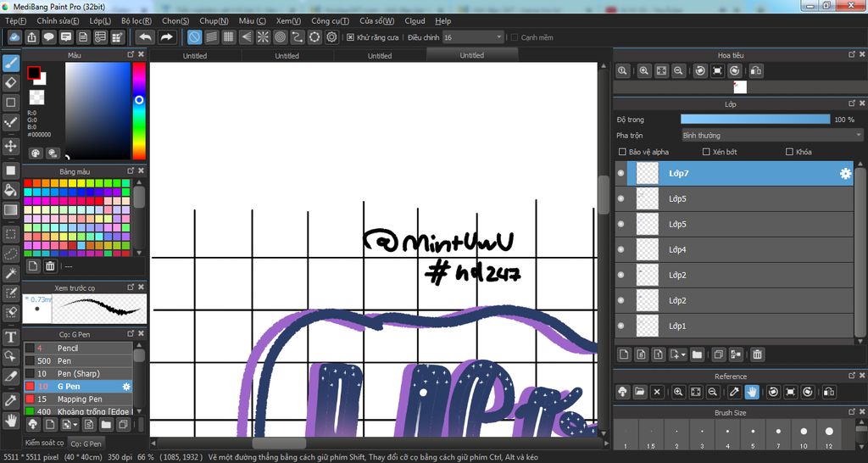This screenshot has height=463, width=868.
Task: Choose brush size 10 preset
Action: tap(804, 433)
